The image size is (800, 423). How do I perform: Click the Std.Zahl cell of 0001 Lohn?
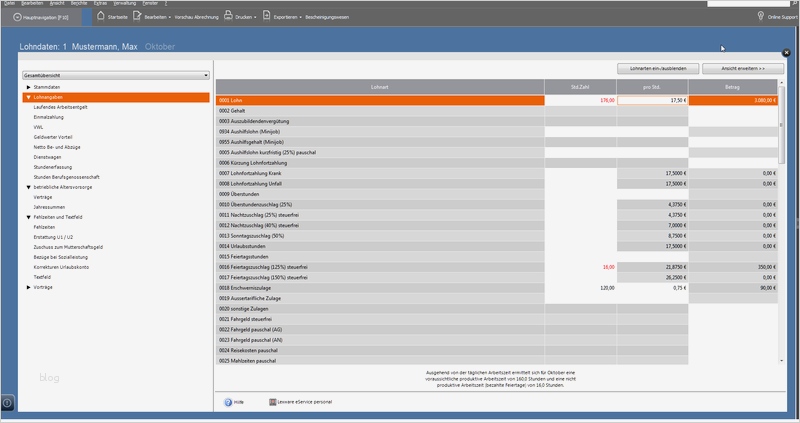tap(580, 101)
